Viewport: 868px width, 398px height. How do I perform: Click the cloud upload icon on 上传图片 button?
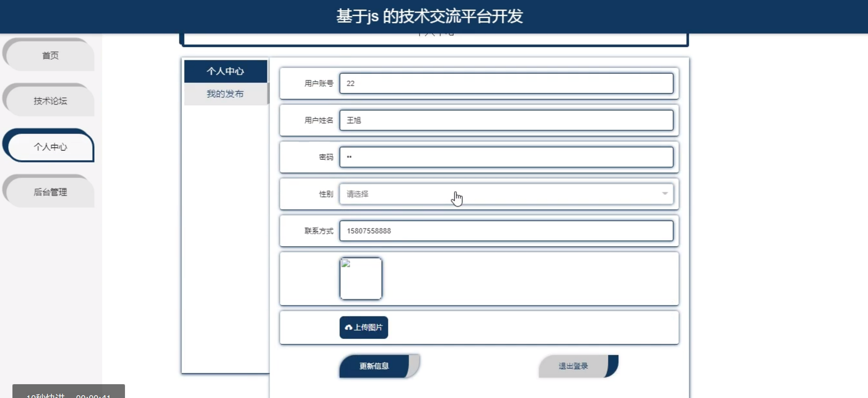(x=348, y=327)
